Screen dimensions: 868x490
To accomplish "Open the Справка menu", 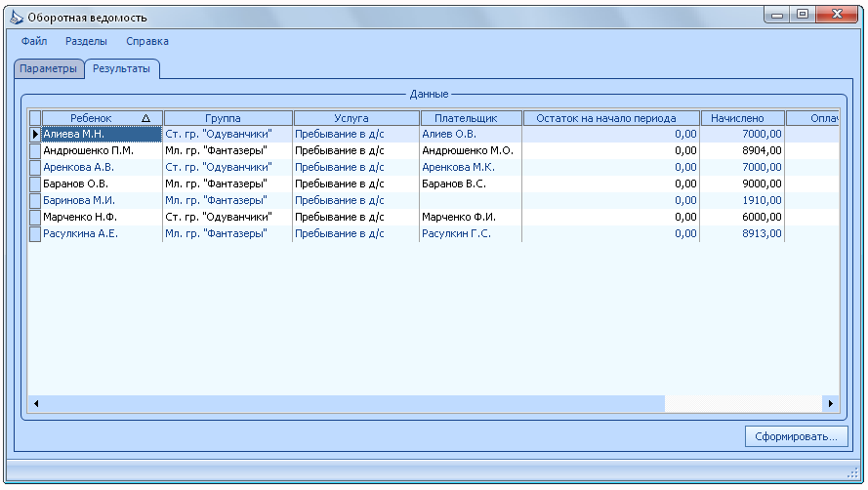I will (147, 41).
